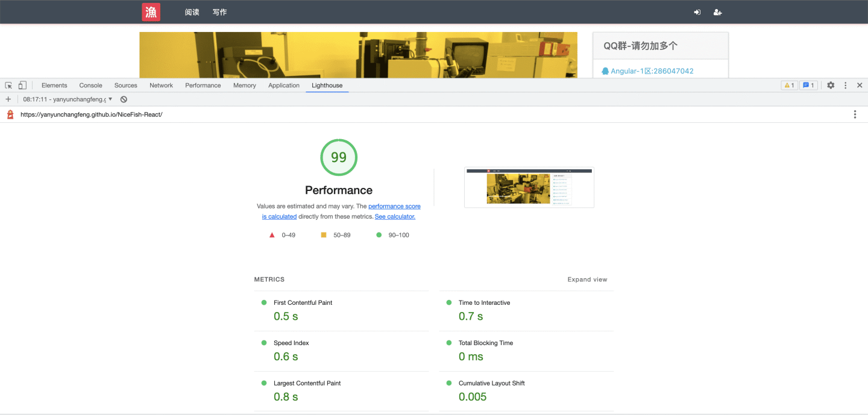Switch to the Network tab
The height and width of the screenshot is (415, 868).
(161, 86)
